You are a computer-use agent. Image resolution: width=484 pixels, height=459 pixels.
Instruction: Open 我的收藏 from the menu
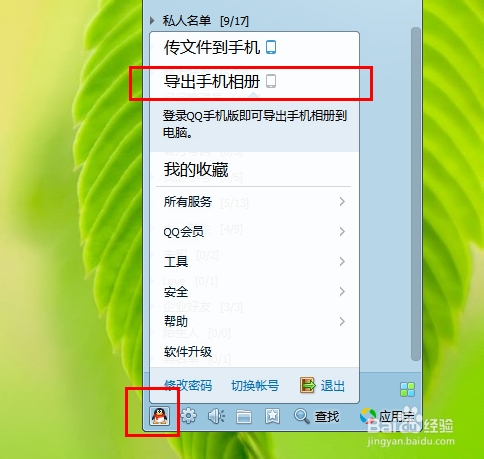click(254, 169)
